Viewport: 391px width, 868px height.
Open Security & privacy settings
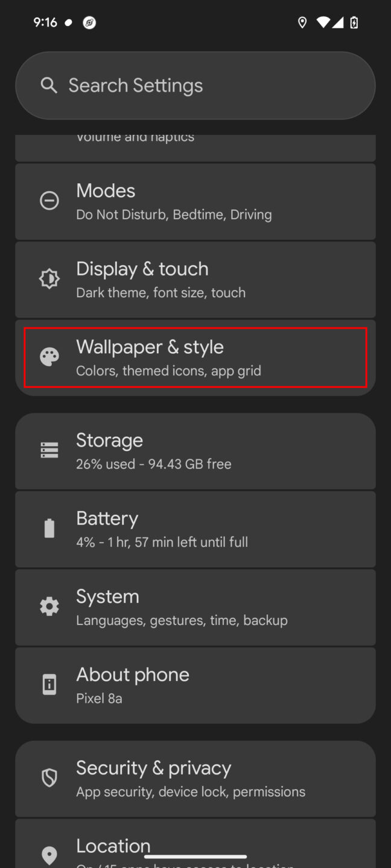coord(195,778)
